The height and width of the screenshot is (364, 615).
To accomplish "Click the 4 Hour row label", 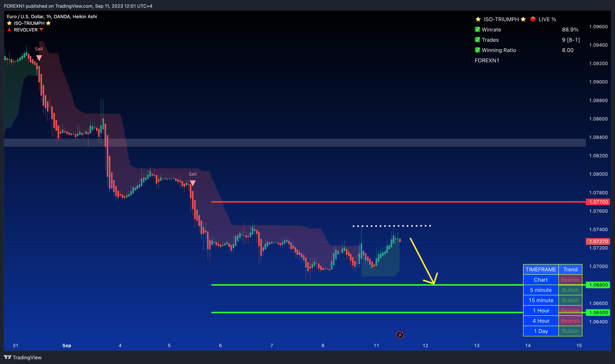I will [541, 321].
